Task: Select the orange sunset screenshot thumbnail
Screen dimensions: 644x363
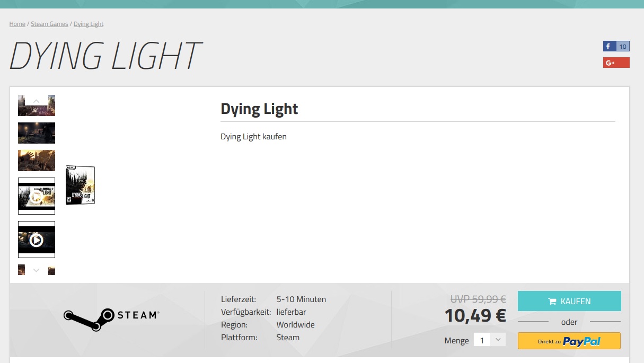Action: 37,161
